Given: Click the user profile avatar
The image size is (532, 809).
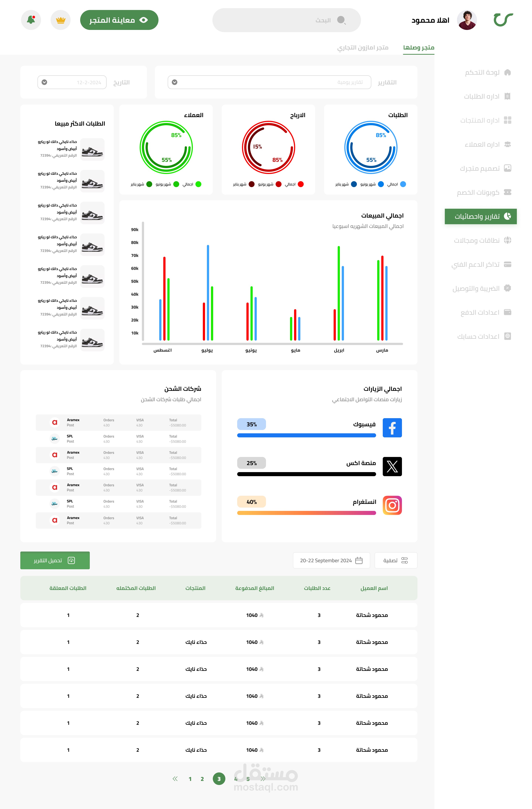Looking at the screenshot, I should pos(467,20).
